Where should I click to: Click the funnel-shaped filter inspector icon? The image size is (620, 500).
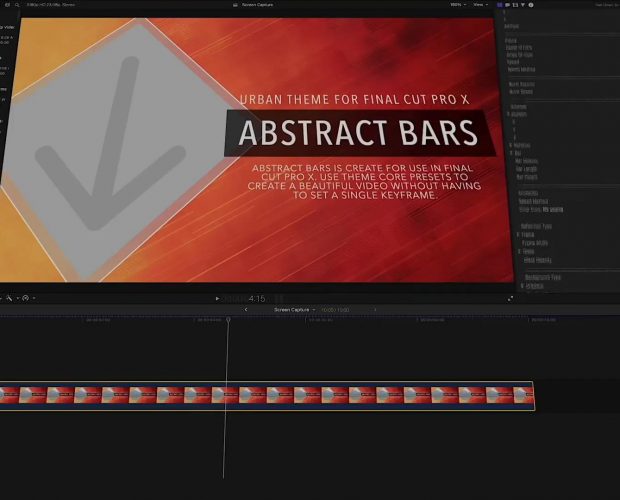(x=523, y=5)
